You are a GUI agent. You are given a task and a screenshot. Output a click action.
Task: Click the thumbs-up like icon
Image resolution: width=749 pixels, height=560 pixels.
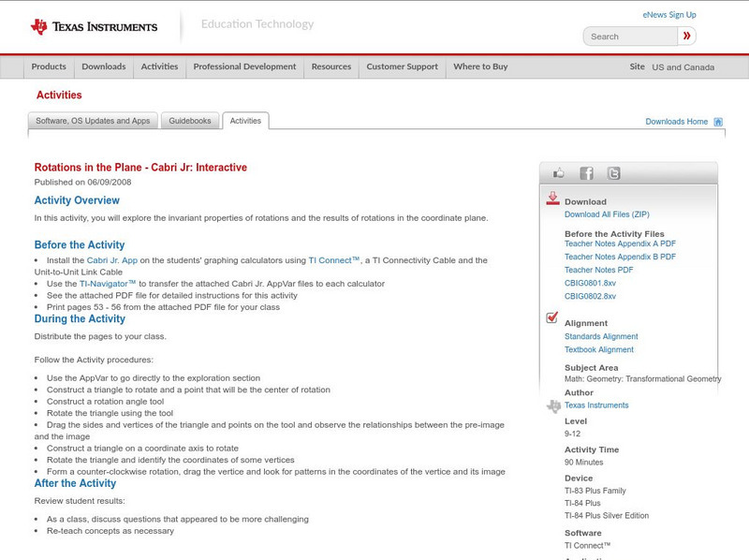click(558, 173)
